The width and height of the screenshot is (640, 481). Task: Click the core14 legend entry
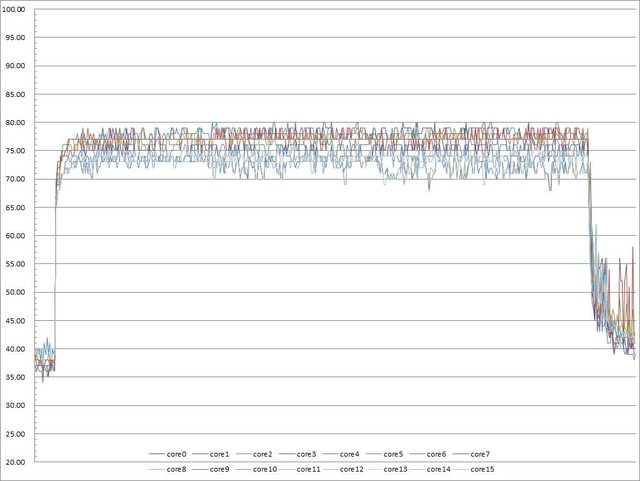438,468
